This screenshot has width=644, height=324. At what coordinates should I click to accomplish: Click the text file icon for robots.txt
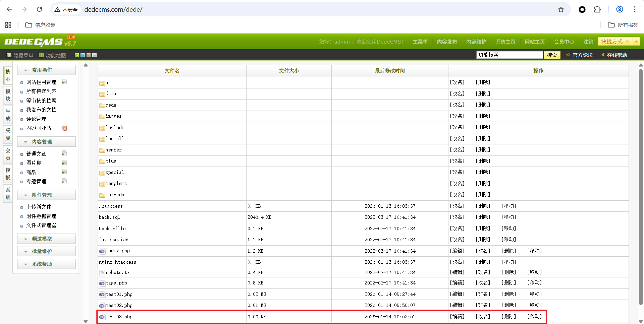(102, 273)
